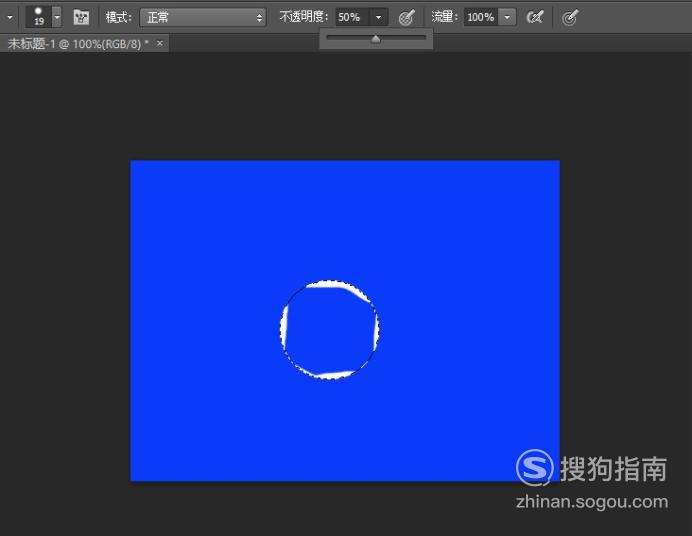Close the 未标题-1 document tab
This screenshot has width=692, height=536.
pyautogui.click(x=160, y=43)
